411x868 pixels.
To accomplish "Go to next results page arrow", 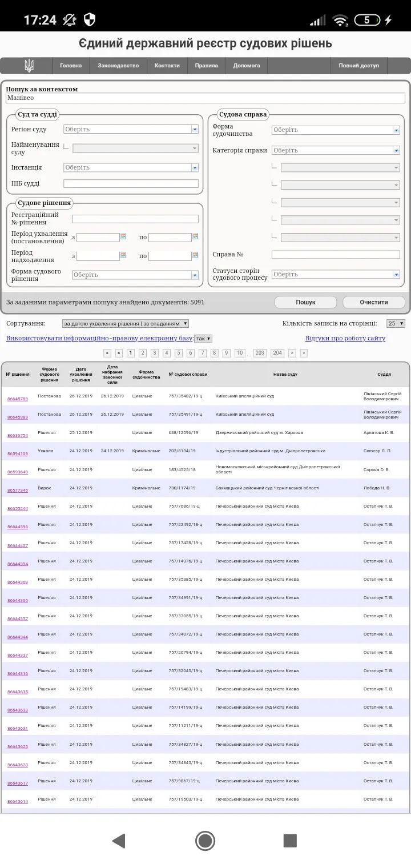I will (x=292, y=353).
